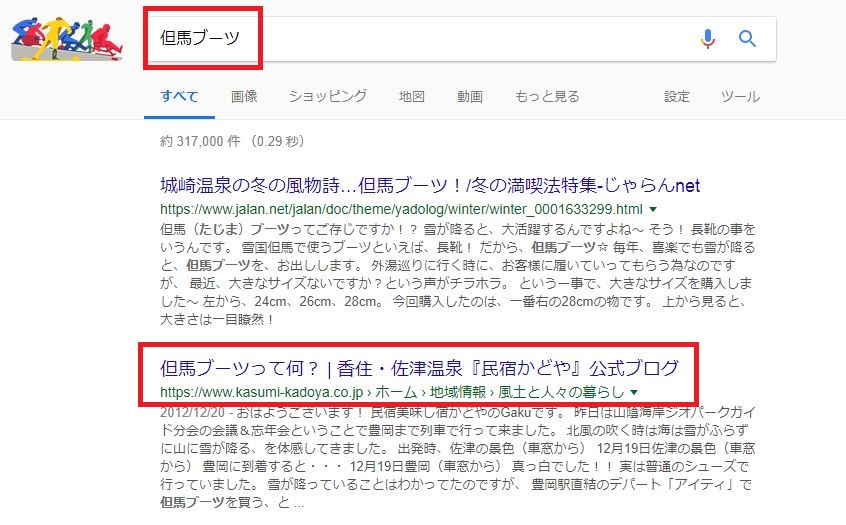Screen dimensions: 846x525
Task: Click the jalan.net result URL
Action: pyautogui.click(x=401, y=209)
